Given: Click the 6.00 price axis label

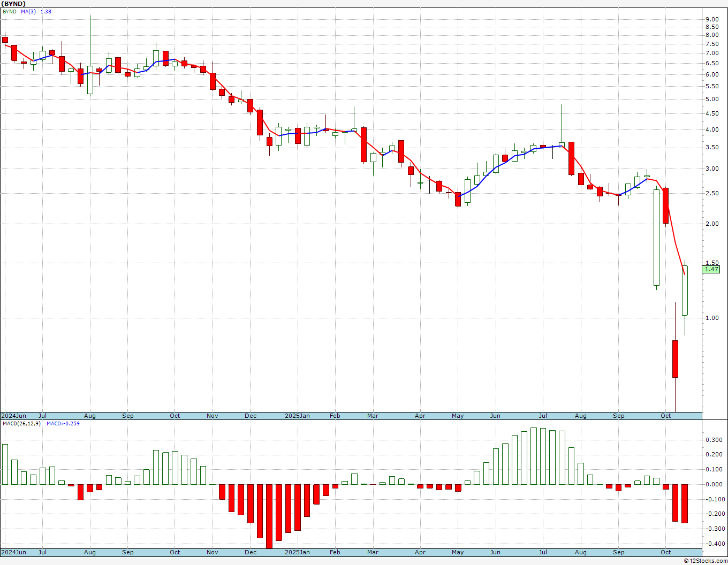Looking at the screenshot, I should tap(712, 74).
